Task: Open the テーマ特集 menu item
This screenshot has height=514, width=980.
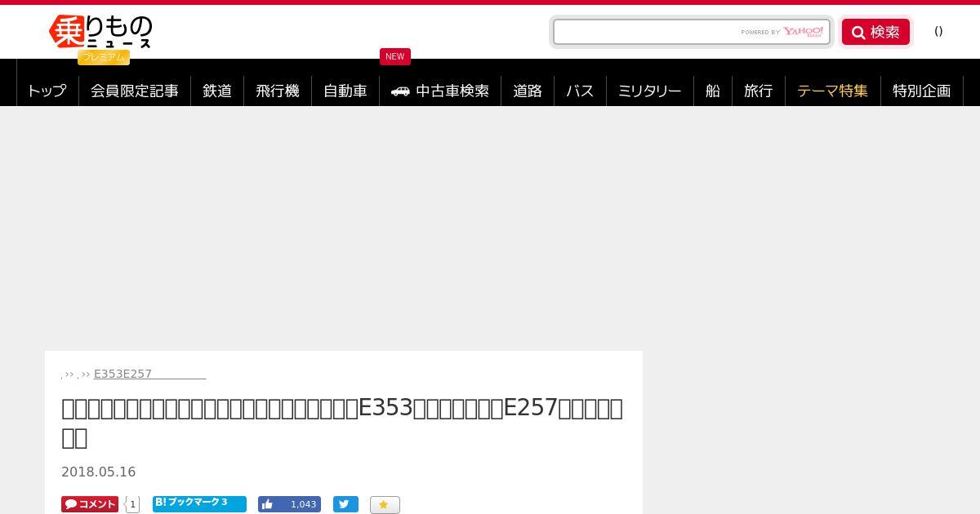Action: pyautogui.click(x=833, y=91)
